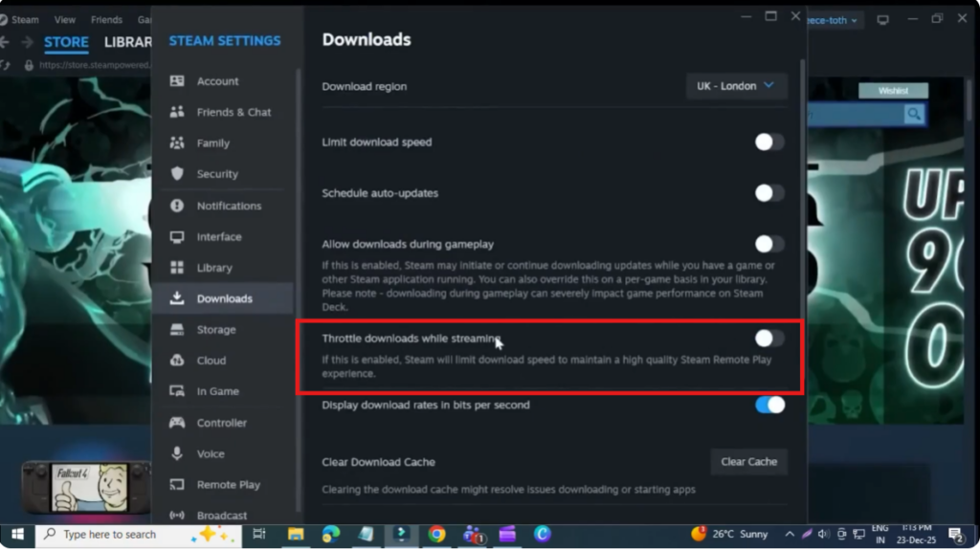
Task: Switch to the LIBRARY tab
Action: [x=127, y=42]
